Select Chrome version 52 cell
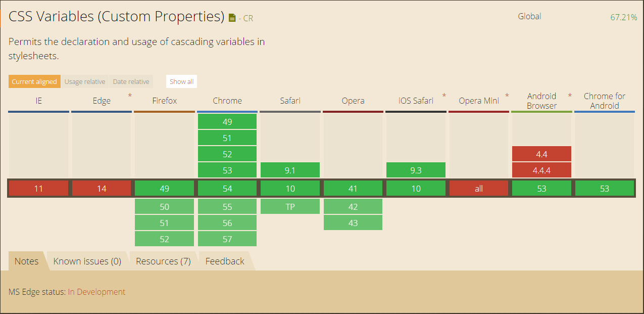The height and width of the screenshot is (314, 644). [227, 154]
